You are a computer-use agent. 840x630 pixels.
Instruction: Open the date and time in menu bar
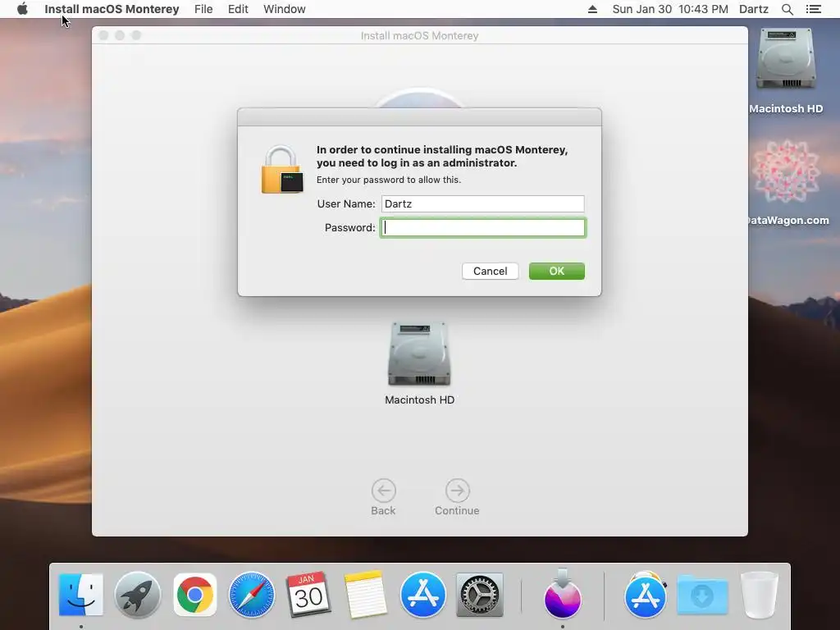click(x=670, y=9)
